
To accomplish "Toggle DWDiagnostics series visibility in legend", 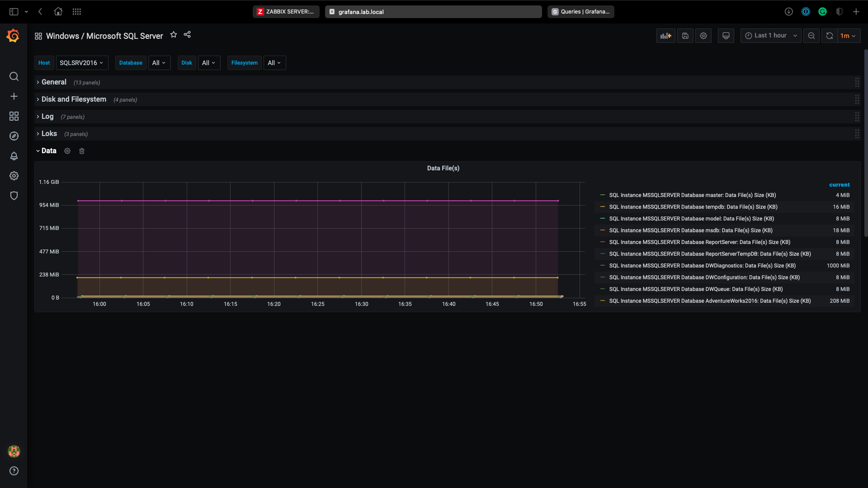I will click(702, 266).
